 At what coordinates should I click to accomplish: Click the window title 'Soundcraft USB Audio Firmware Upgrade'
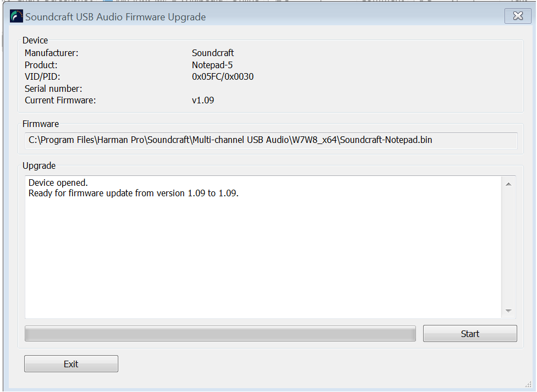116,17
